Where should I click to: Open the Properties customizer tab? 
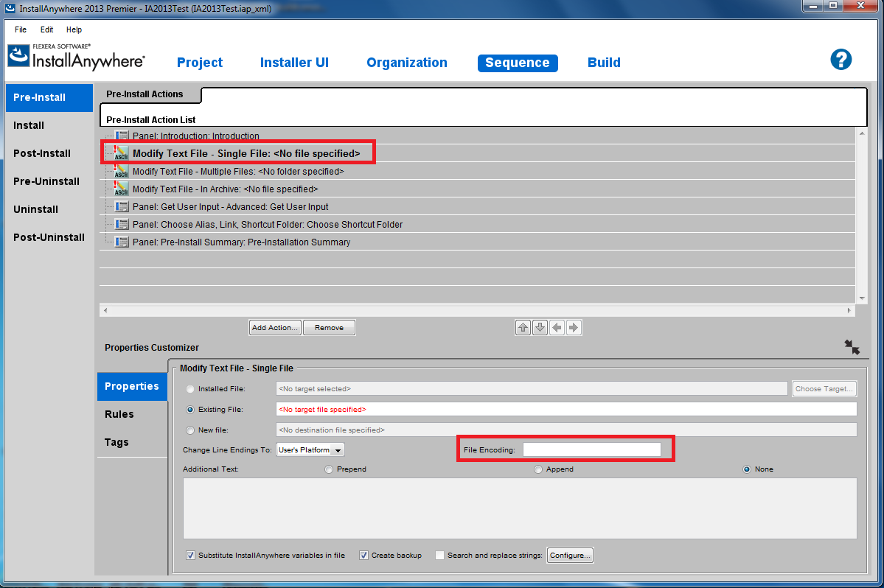click(132, 386)
